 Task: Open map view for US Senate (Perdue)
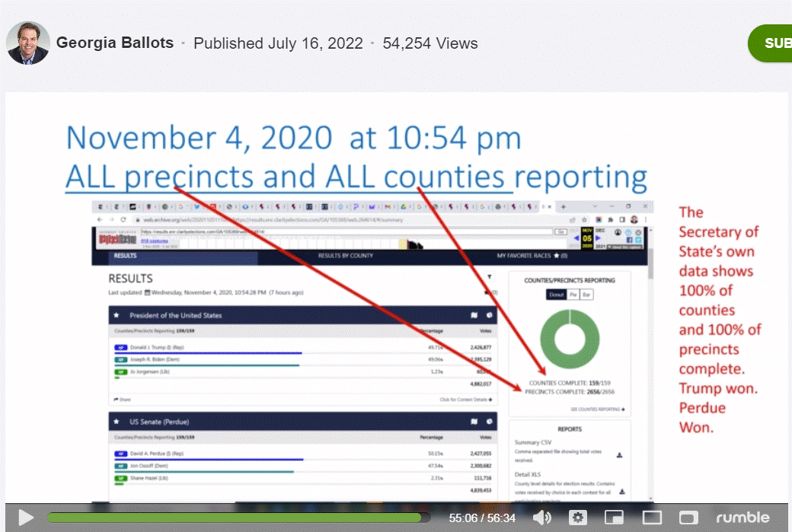[x=473, y=421]
